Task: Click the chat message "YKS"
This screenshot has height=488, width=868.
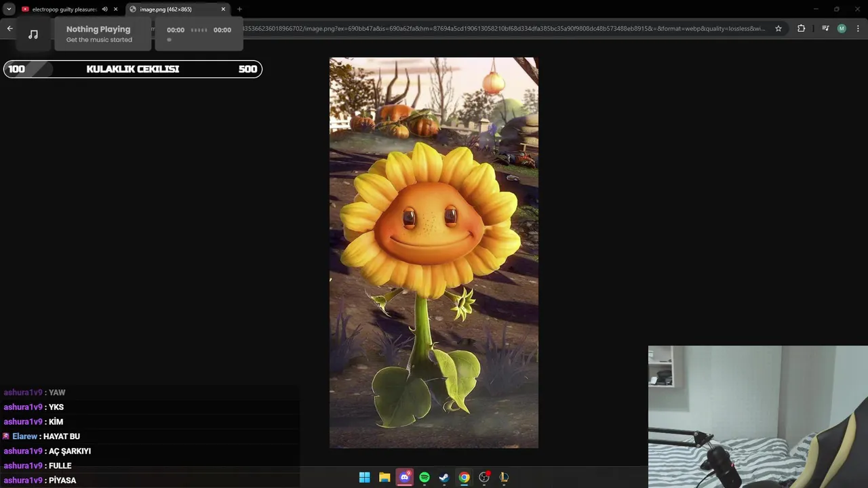Action: click(x=58, y=407)
